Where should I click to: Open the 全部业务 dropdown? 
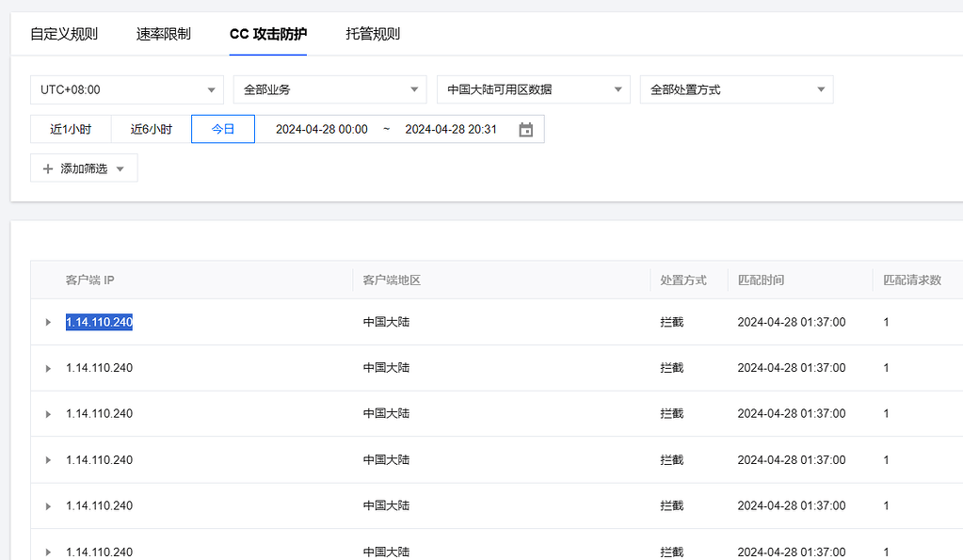click(x=329, y=89)
